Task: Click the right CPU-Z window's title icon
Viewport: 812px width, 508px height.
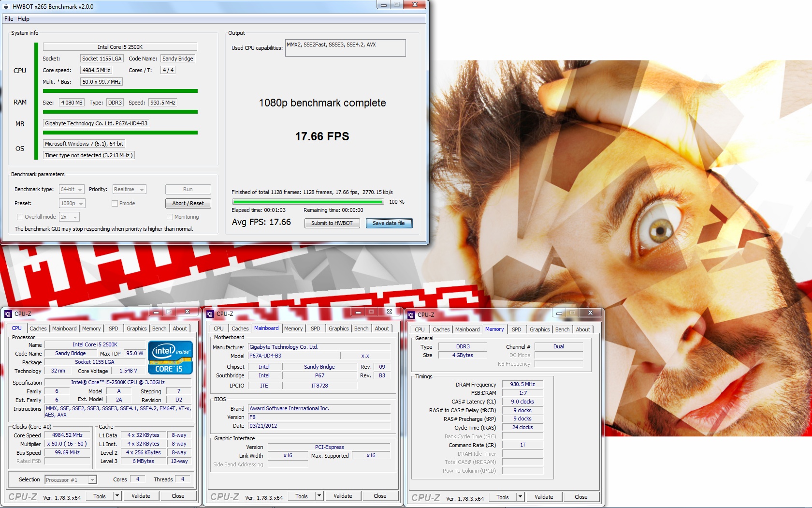Action: coord(411,315)
